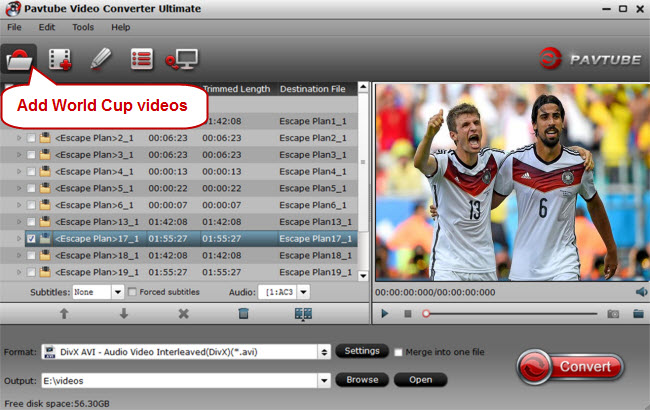
Task: Click the monitor capture toolbar icon
Action: [182, 59]
